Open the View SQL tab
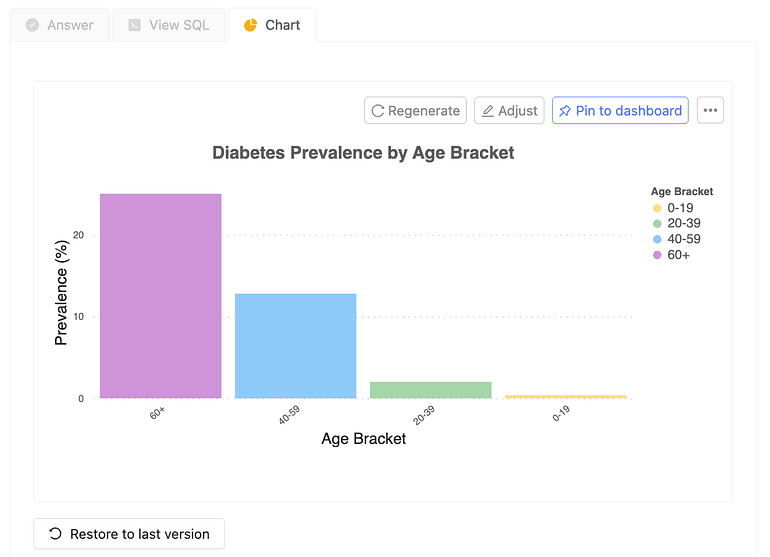The image size is (770, 557). click(168, 25)
